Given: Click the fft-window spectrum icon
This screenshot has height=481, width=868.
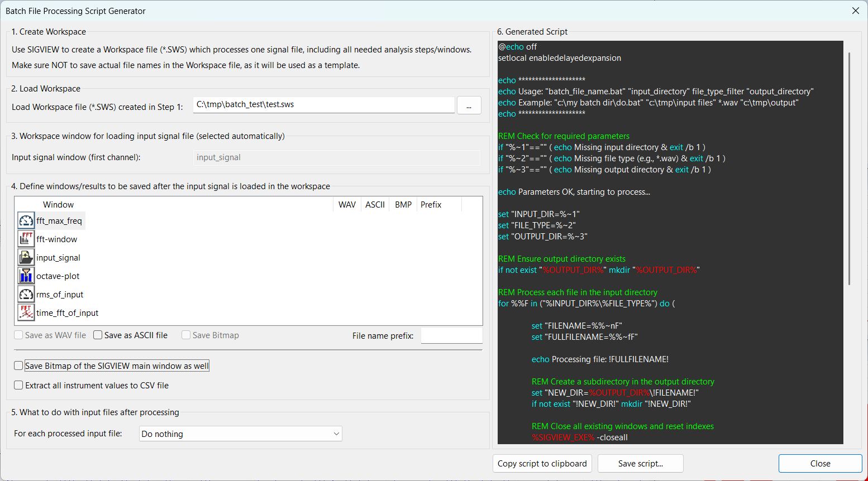Looking at the screenshot, I should 26,239.
